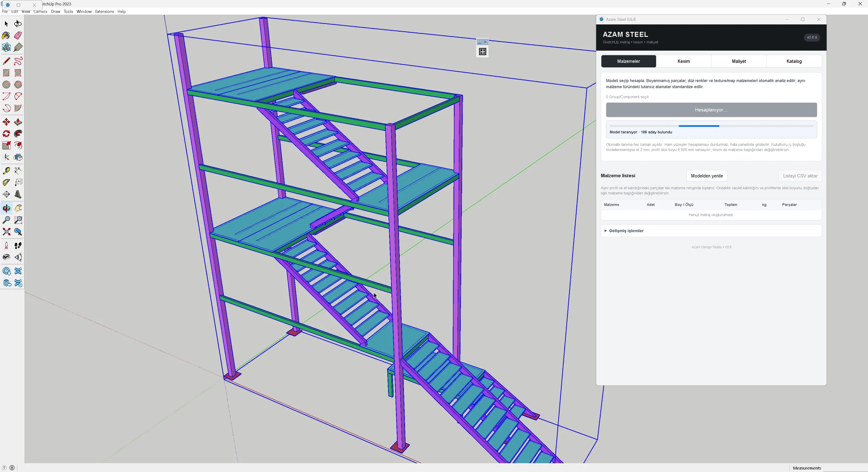
Task: Open the Camera menu
Action: tap(40, 12)
